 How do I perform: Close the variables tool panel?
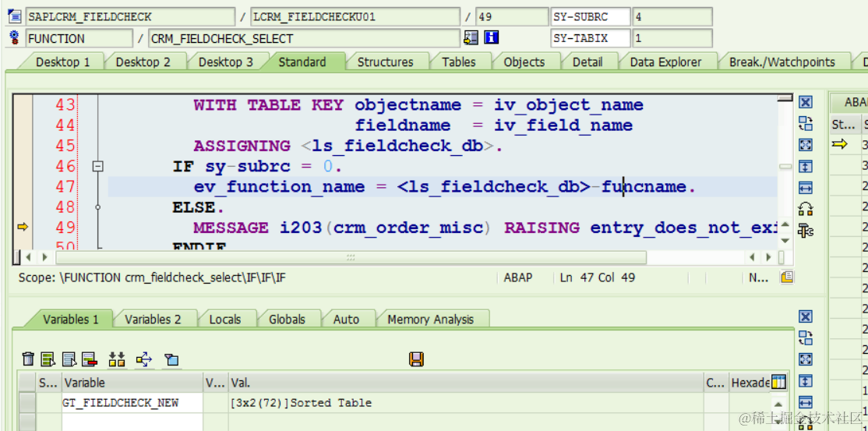[x=806, y=316]
